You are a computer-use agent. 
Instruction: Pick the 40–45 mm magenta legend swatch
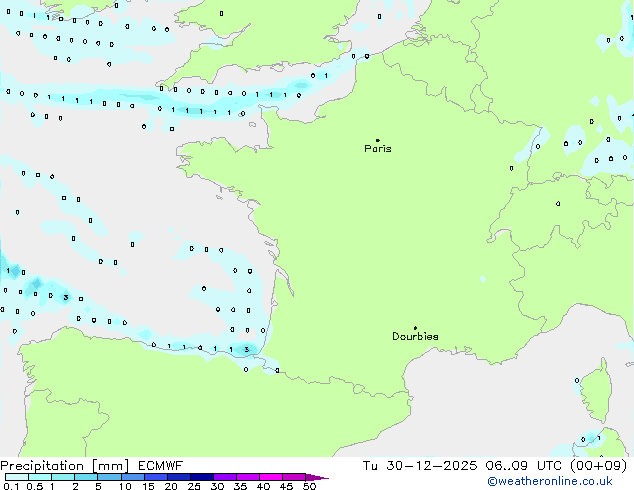(271, 477)
